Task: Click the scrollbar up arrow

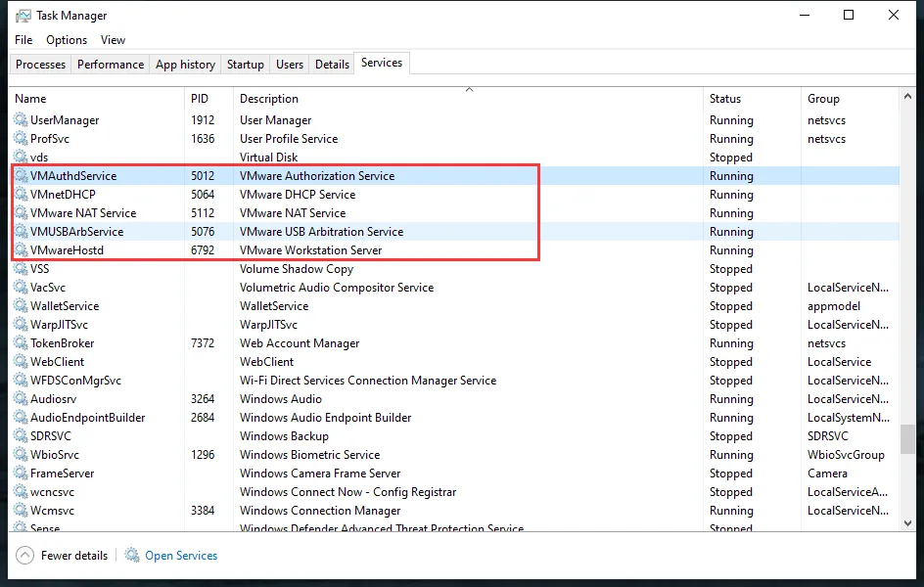Action: tap(907, 96)
